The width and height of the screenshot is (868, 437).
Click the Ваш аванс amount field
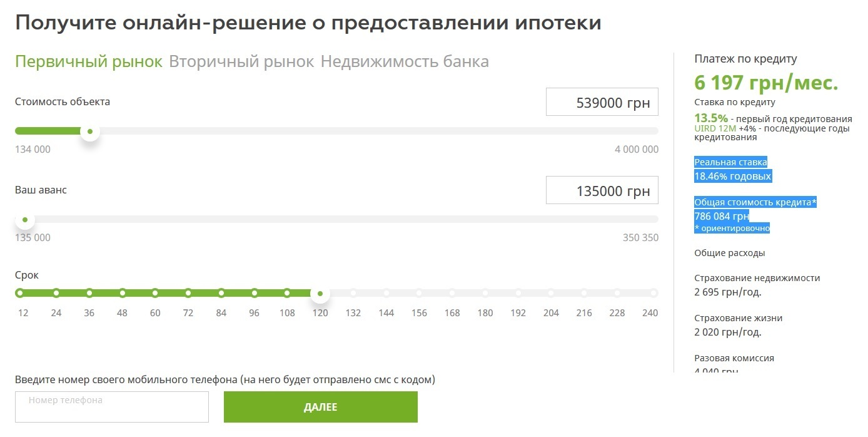coord(602,190)
